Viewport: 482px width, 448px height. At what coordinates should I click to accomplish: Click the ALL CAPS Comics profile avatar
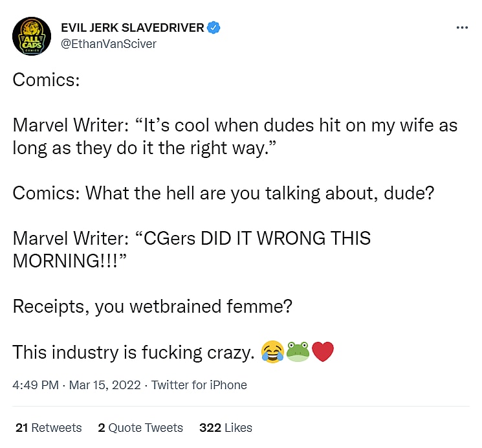pyautogui.click(x=32, y=36)
